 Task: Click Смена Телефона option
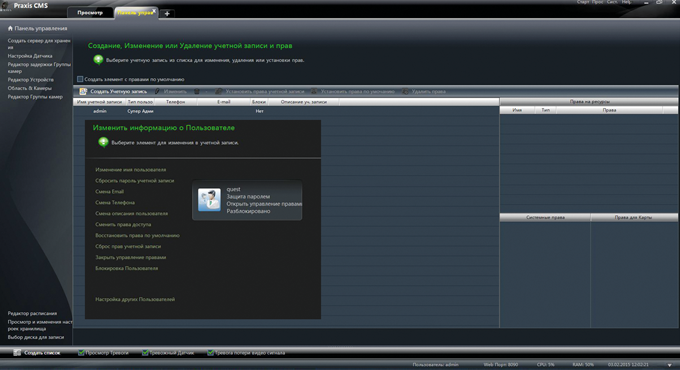(x=115, y=203)
